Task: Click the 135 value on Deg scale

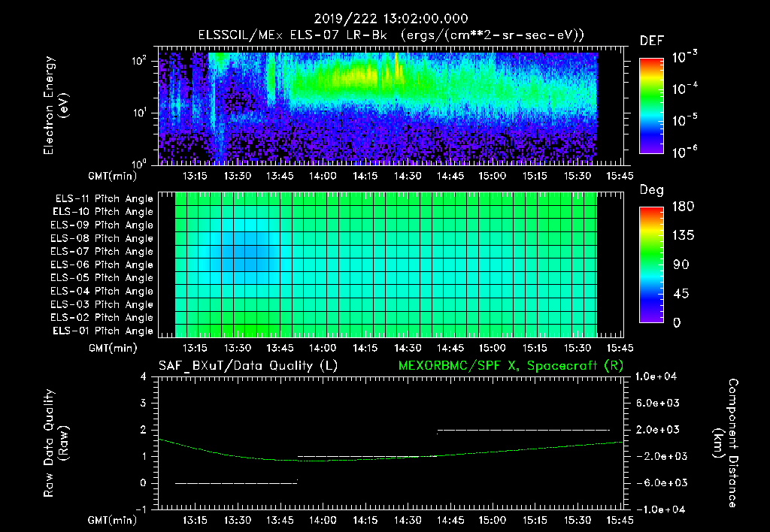Action: click(x=683, y=236)
